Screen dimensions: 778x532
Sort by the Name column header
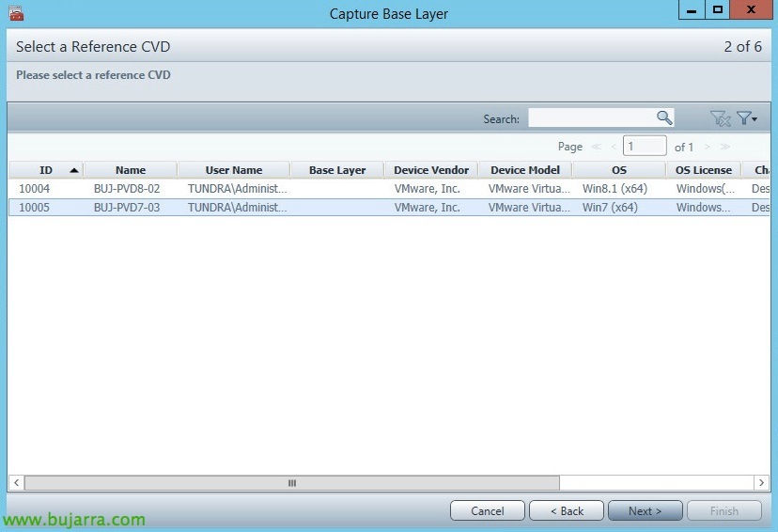pyautogui.click(x=131, y=170)
